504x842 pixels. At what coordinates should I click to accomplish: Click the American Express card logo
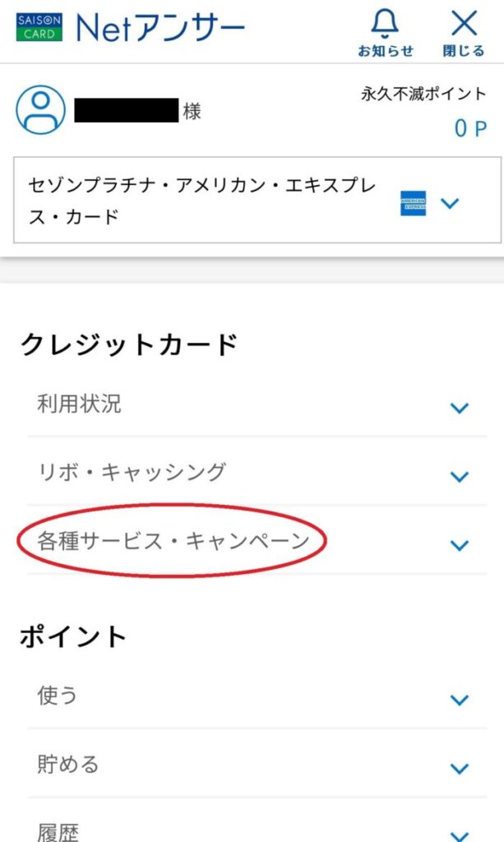pos(414,203)
